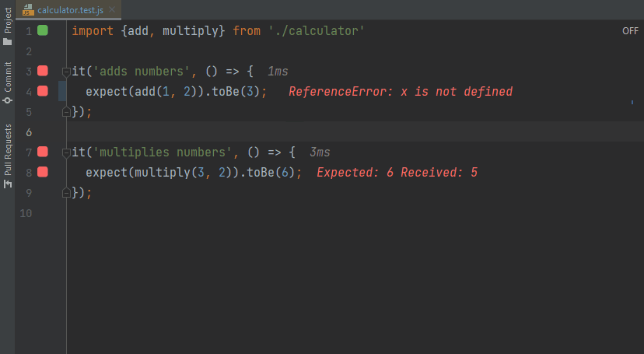This screenshot has width=644, height=354.
Task: Click the green status icon on line 1
Action: click(43, 30)
